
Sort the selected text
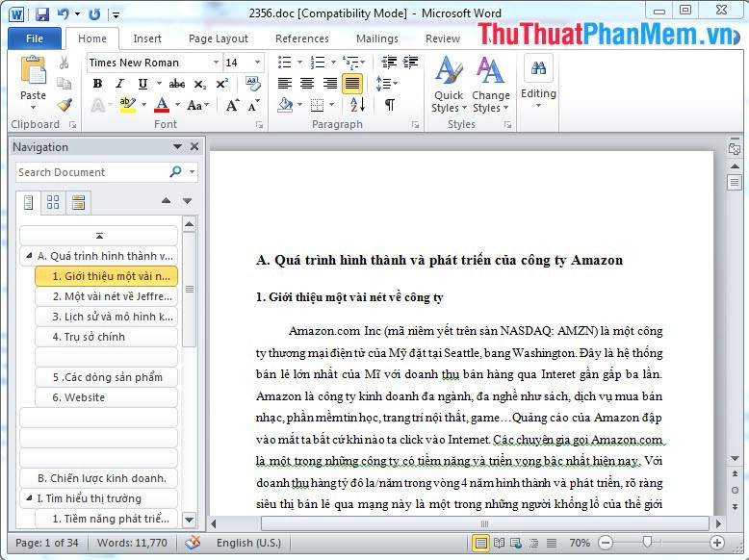(357, 104)
